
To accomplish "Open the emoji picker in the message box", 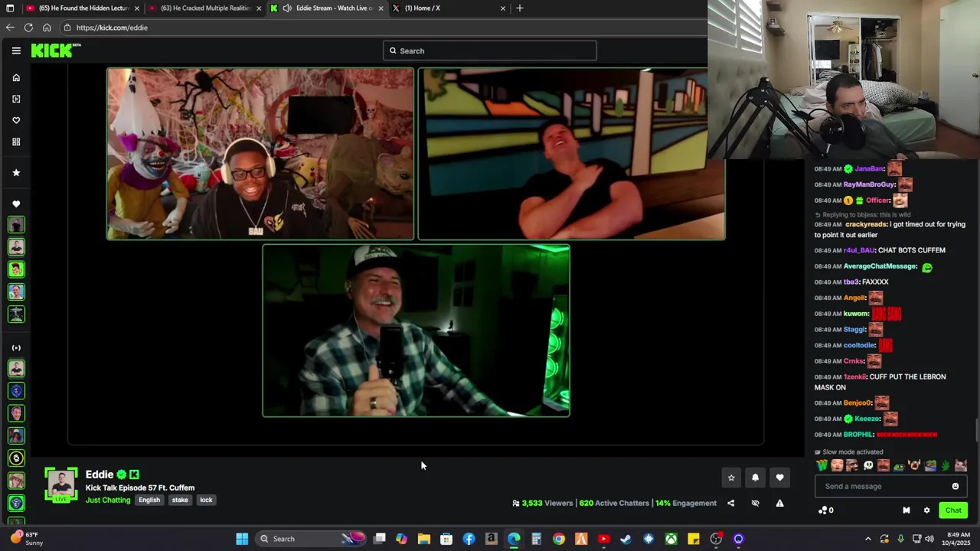I will pos(955,486).
